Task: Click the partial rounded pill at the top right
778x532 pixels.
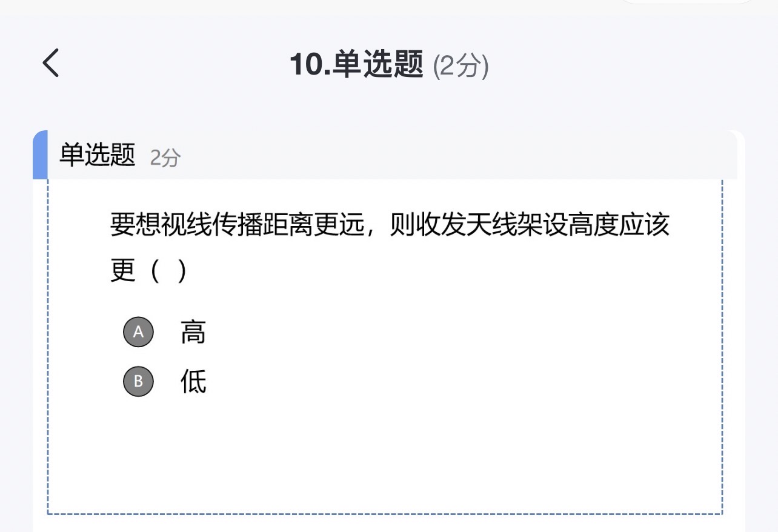Action: (688, 2)
